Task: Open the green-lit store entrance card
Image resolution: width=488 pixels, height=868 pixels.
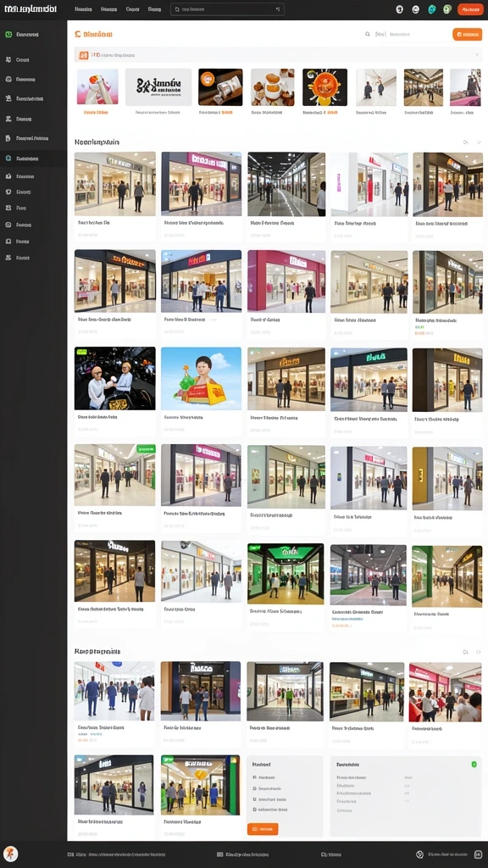Action: [x=286, y=587]
